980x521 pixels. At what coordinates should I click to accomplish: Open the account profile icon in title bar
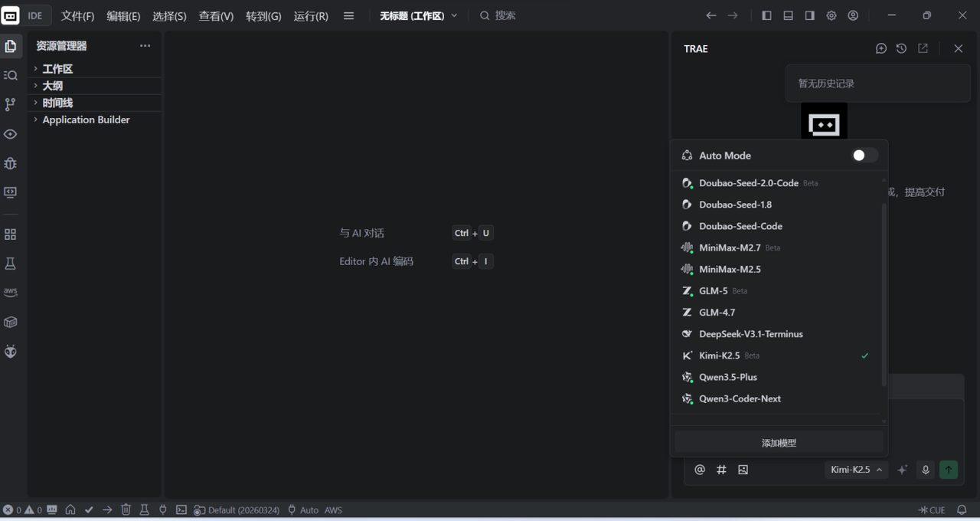tap(853, 15)
